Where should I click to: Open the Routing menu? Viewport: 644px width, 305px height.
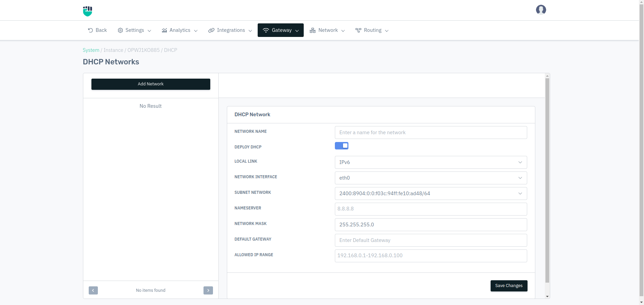pos(372,30)
